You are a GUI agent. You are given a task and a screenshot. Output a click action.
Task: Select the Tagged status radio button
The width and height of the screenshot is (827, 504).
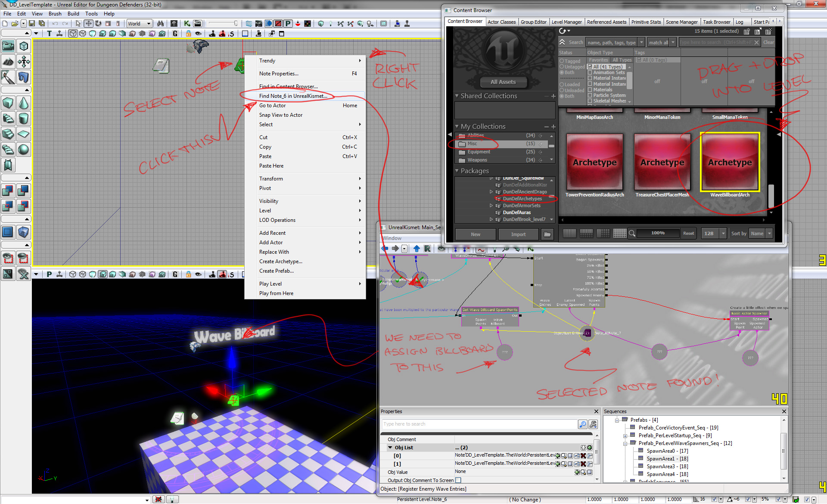point(562,61)
